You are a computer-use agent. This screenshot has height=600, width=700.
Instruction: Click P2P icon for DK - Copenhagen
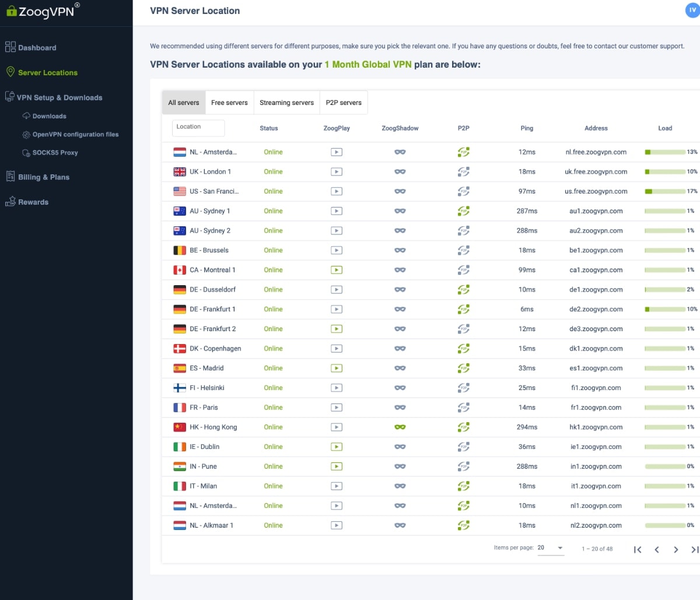pos(464,349)
